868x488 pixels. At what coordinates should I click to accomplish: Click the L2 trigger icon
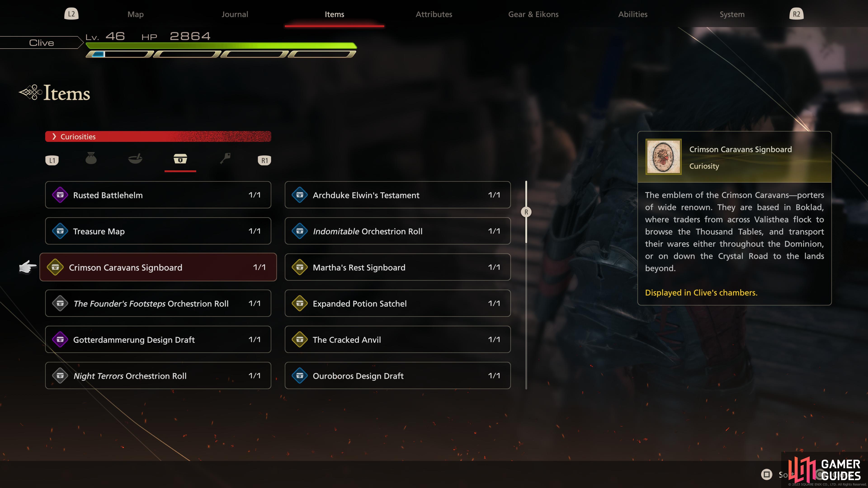71,14
